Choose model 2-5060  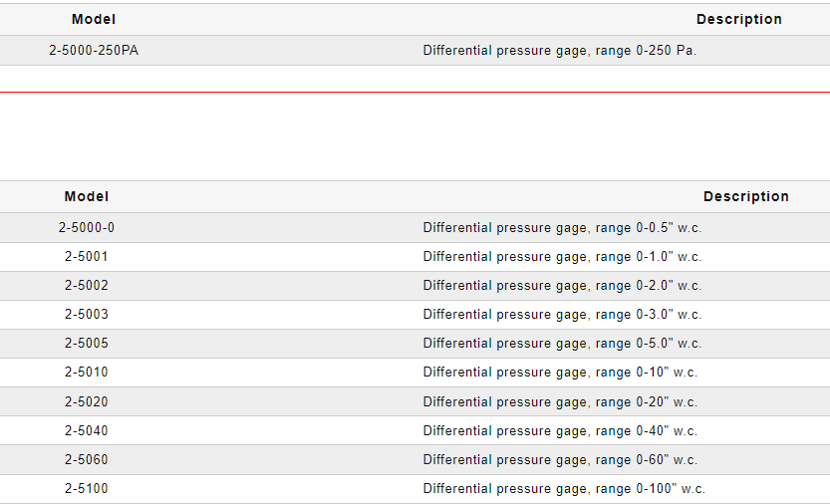pyautogui.click(x=87, y=459)
